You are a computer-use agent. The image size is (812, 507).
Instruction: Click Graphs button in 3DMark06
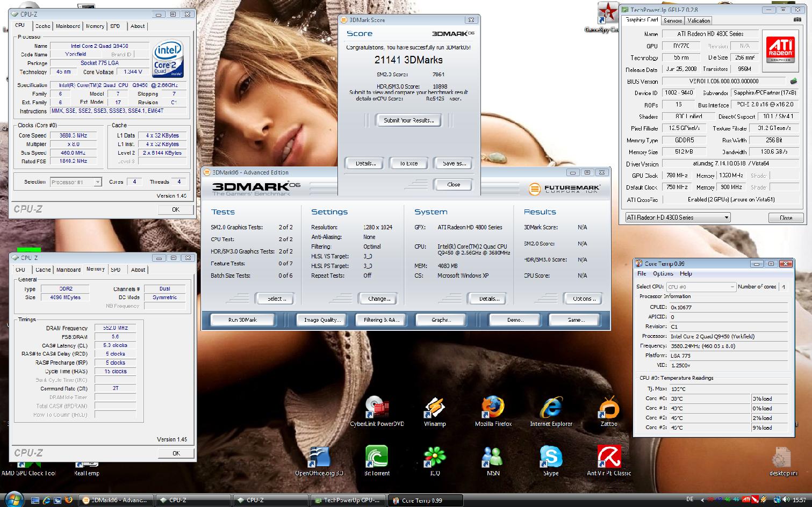(x=441, y=320)
